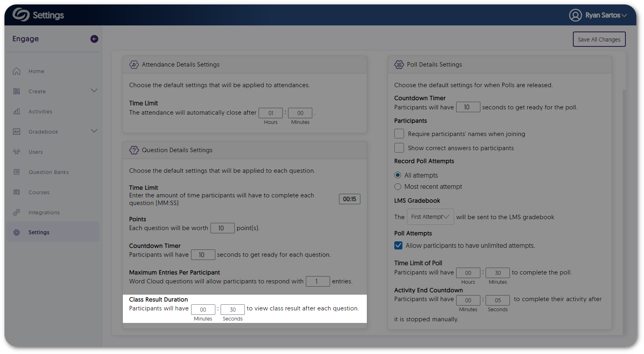Select the Most recent attempt radio button
The width and height of the screenshot is (644, 354).
398,187
